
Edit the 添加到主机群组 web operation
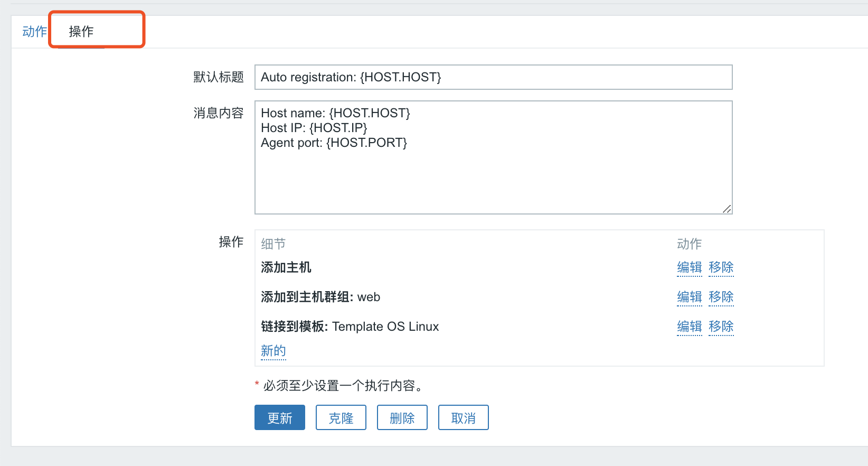(x=690, y=297)
